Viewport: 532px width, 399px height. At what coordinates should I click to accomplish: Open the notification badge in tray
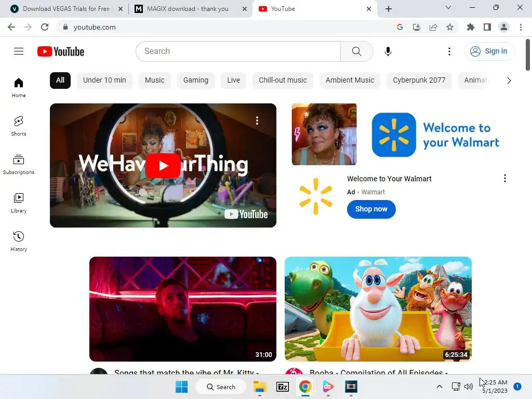click(x=517, y=387)
